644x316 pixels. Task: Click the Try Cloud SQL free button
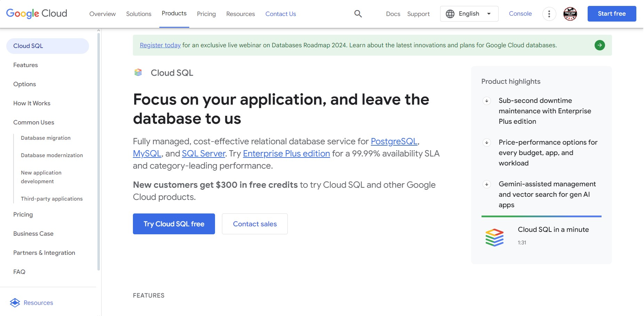point(174,224)
